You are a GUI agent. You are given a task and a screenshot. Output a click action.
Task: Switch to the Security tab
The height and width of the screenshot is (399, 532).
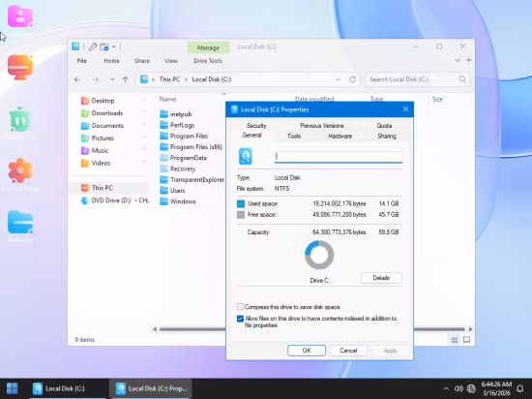coord(256,126)
